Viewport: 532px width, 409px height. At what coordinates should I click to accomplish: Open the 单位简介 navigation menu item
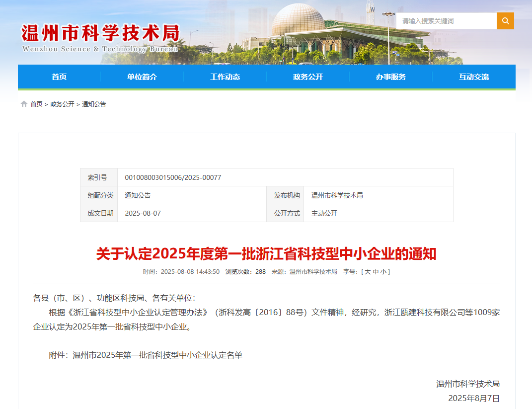click(142, 77)
